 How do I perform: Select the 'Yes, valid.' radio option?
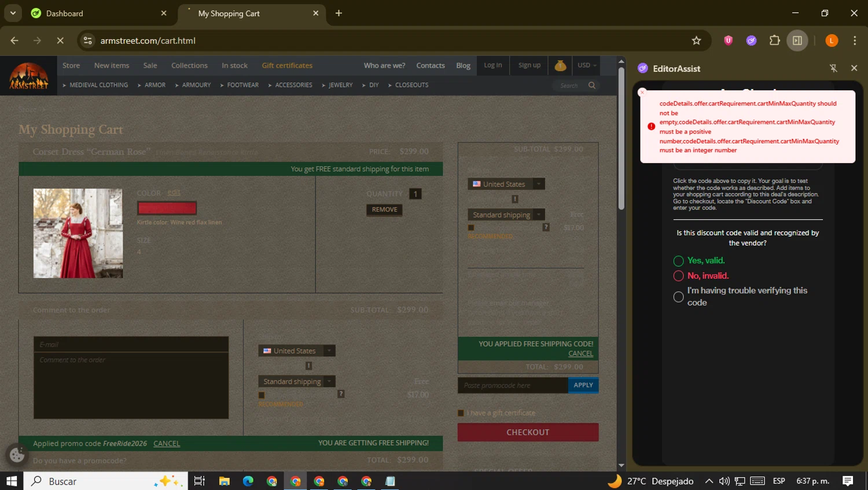coord(679,261)
